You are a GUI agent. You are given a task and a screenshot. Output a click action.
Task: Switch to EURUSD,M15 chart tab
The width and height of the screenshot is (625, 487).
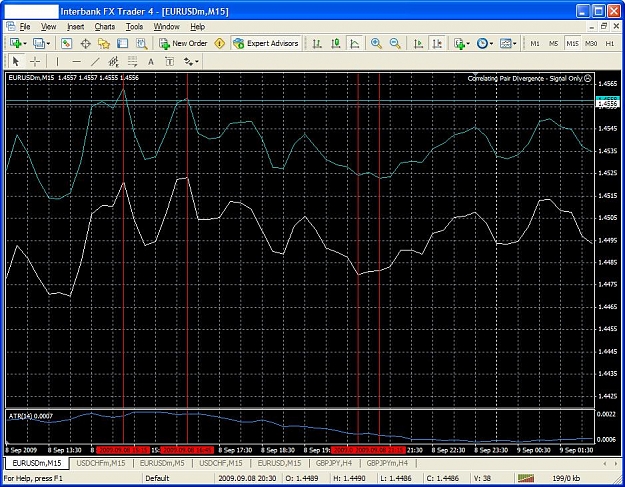279,463
